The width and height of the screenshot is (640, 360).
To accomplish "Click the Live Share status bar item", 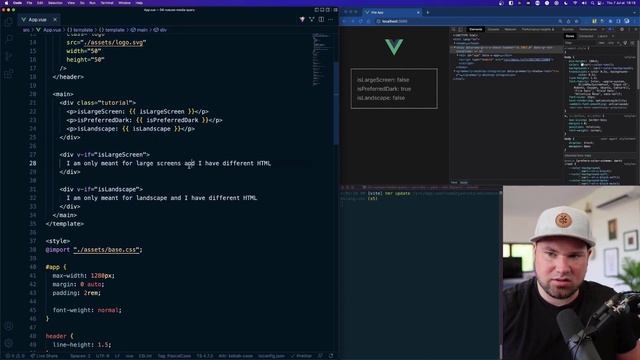I will [44, 356].
